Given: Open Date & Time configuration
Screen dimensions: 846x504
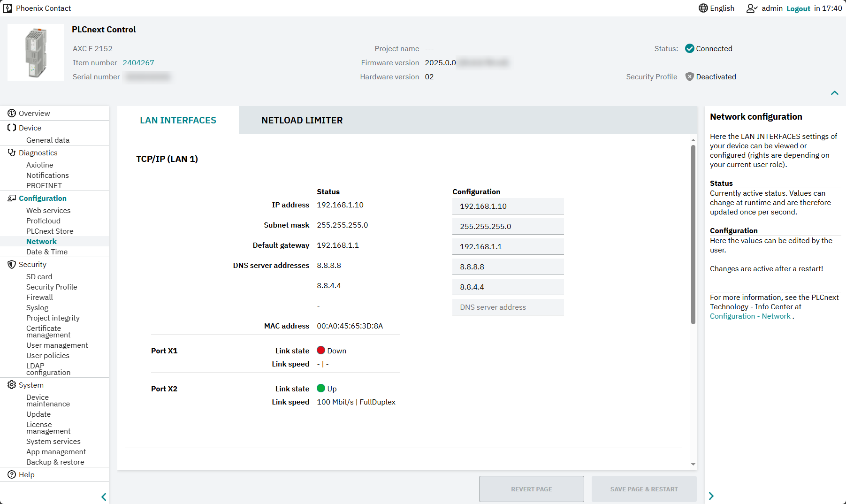Looking at the screenshot, I should click(47, 252).
